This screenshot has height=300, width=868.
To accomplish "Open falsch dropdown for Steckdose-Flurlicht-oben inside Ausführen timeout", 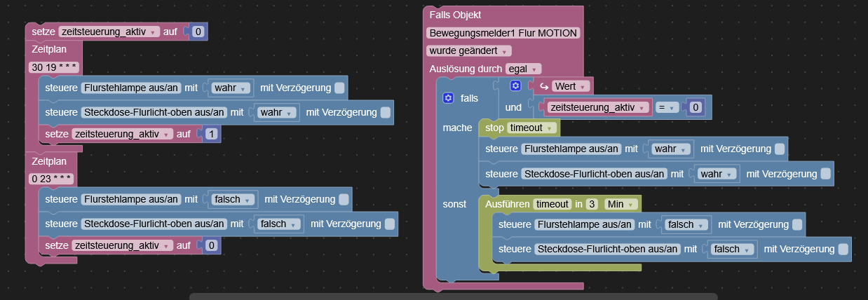I will coord(733,249).
